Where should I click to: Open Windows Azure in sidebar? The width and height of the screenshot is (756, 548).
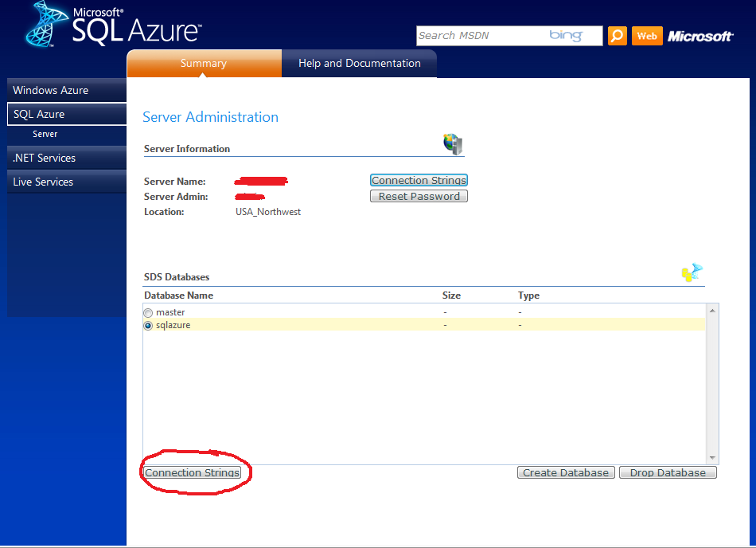click(67, 90)
